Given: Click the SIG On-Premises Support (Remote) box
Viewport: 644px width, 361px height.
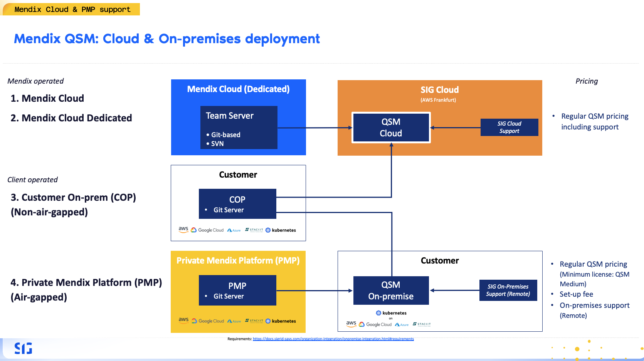Looking at the screenshot, I should [508, 290].
